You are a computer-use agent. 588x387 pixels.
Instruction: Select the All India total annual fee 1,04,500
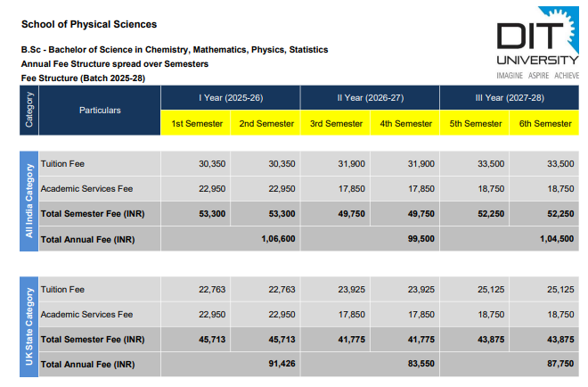554,239
